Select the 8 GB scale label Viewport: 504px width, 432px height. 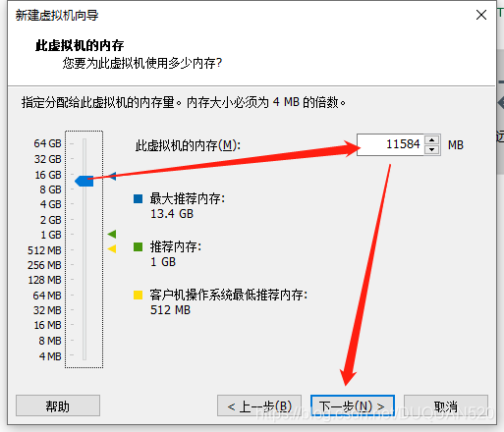pyautogui.click(x=50, y=189)
